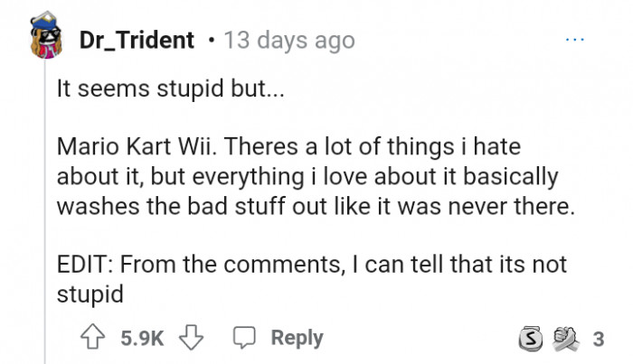Click the handshake award icon
Image resolution: width=633 pixels, height=364 pixels.
point(565,338)
